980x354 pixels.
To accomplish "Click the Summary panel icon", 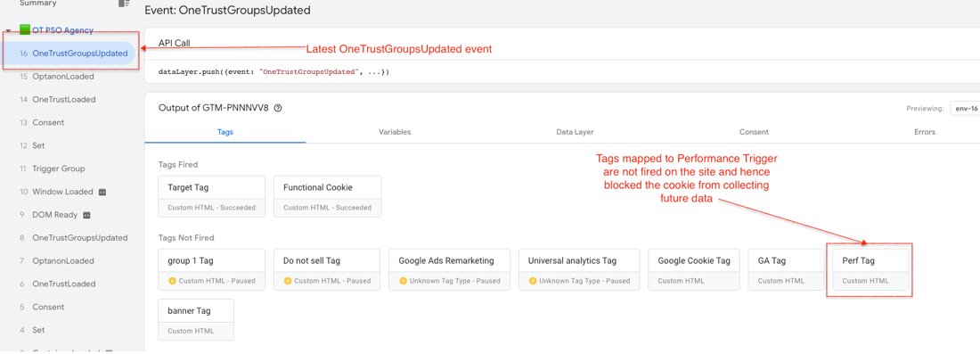I will coord(125,4).
